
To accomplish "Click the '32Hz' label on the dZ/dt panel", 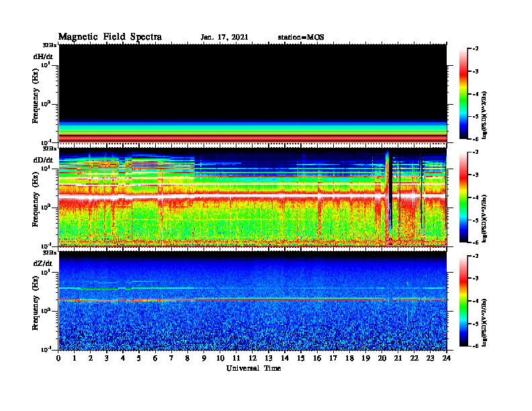I will click(x=49, y=253).
